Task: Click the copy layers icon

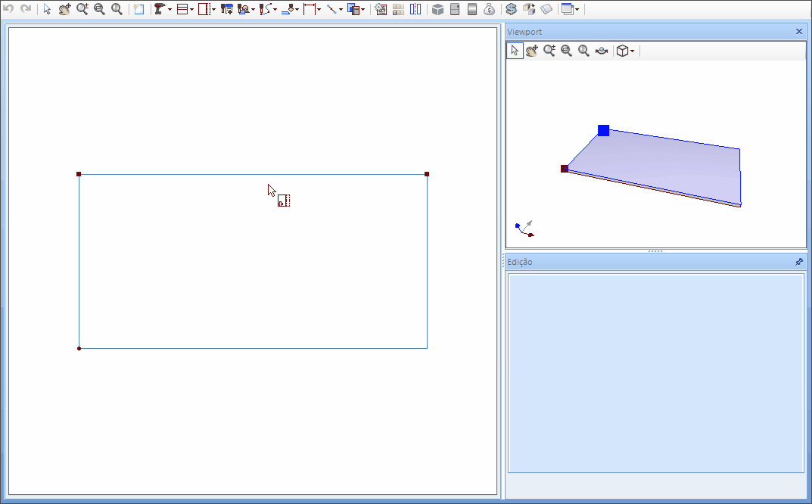Action: point(353,9)
